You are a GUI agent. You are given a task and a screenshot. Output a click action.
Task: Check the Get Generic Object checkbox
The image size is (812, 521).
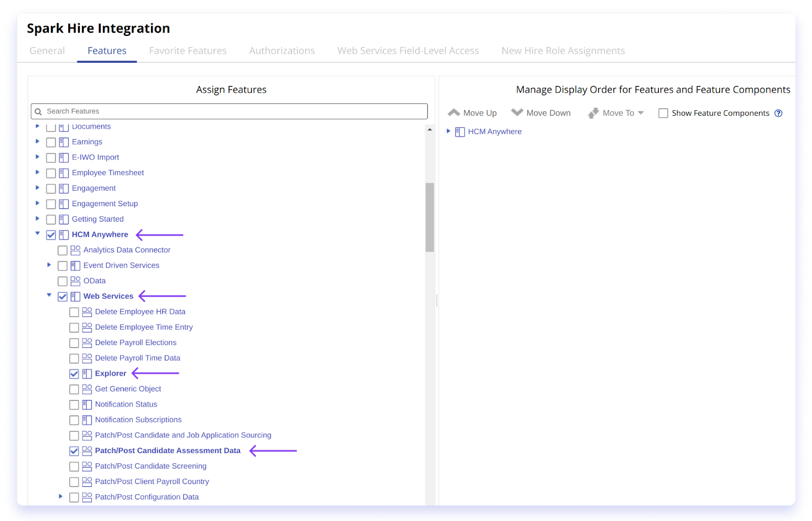click(x=74, y=389)
